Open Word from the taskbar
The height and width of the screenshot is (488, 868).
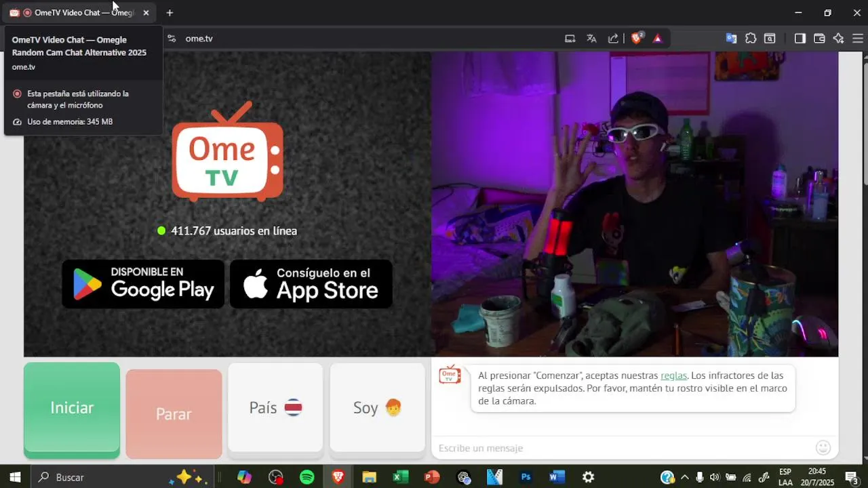pyautogui.click(x=557, y=477)
